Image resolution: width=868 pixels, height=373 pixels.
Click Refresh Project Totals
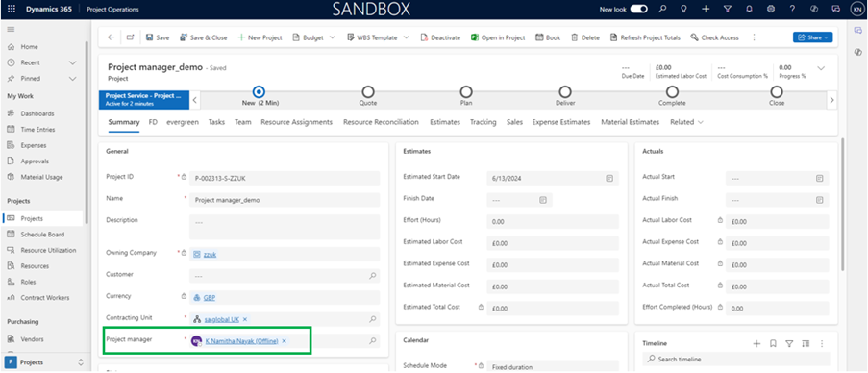(x=645, y=37)
